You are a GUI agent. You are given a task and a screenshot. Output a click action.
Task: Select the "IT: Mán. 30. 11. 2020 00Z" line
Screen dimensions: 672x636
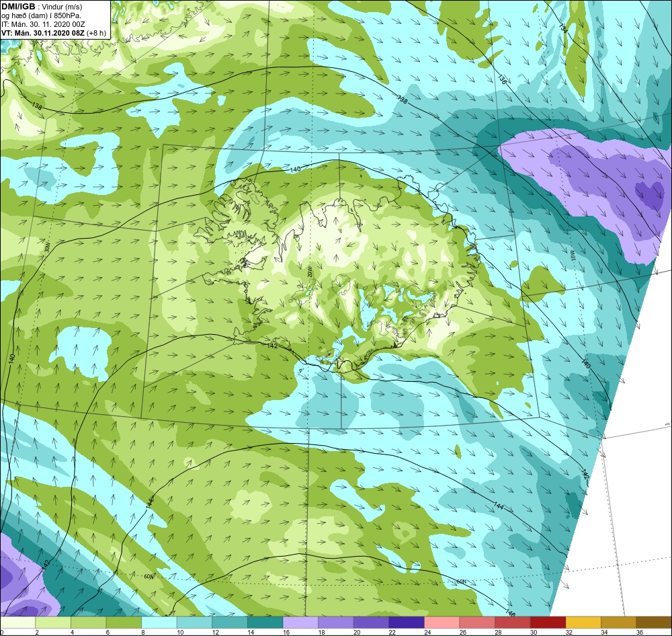tap(43, 24)
